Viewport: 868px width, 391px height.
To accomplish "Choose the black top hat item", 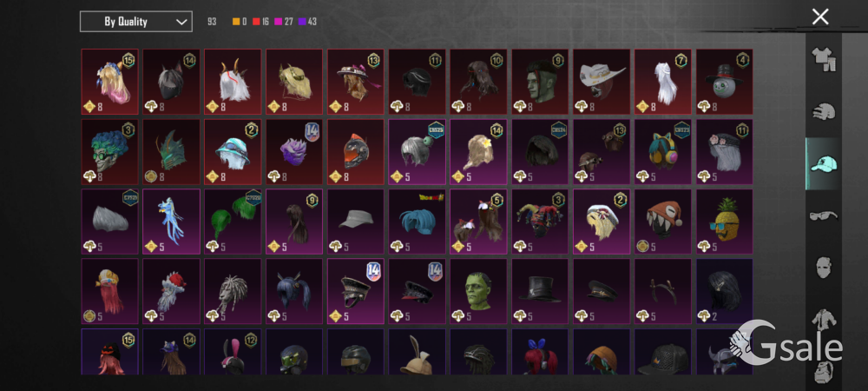I will [x=539, y=291].
